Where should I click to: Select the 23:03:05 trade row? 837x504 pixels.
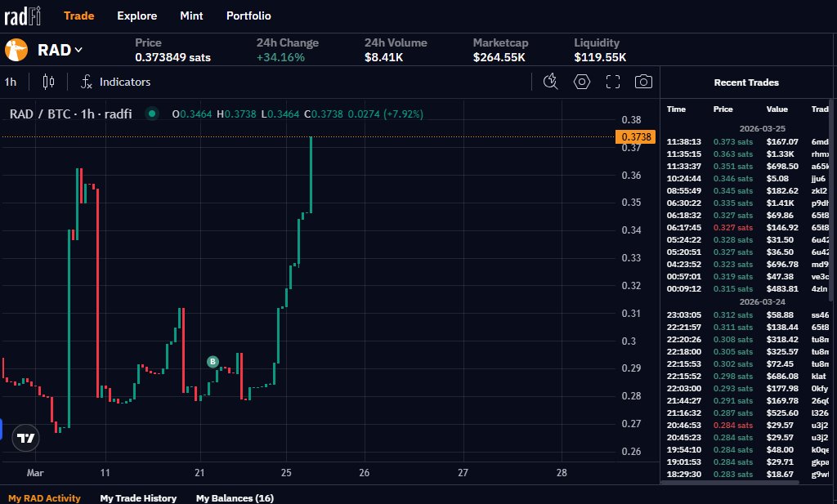click(747, 315)
